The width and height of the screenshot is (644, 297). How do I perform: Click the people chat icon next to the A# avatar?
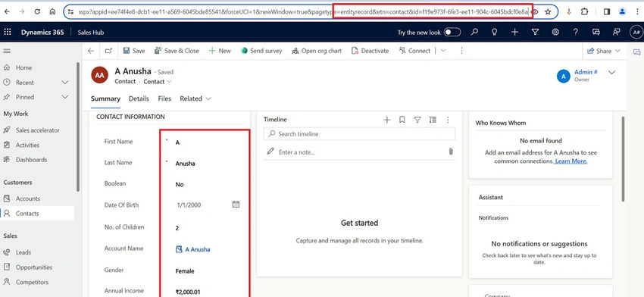pos(616,32)
